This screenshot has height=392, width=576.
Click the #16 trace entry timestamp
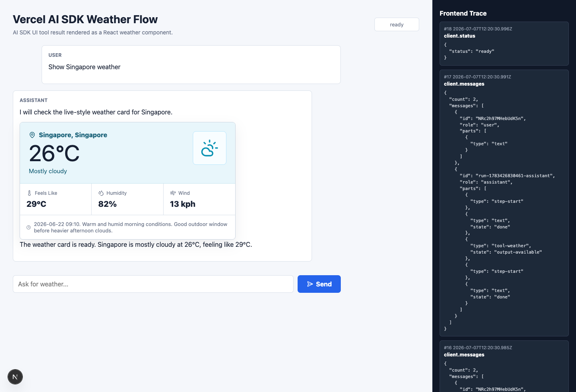[478, 348]
